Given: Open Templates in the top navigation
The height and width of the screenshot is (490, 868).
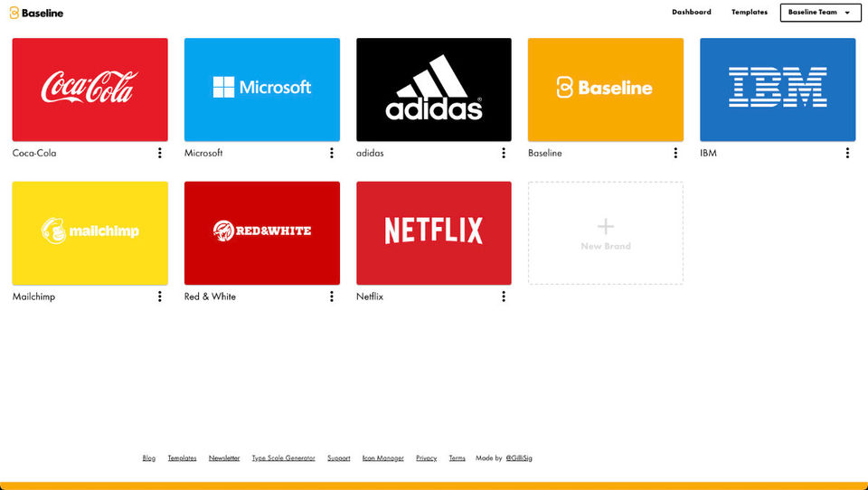Looking at the screenshot, I should [x=750, y=12].
